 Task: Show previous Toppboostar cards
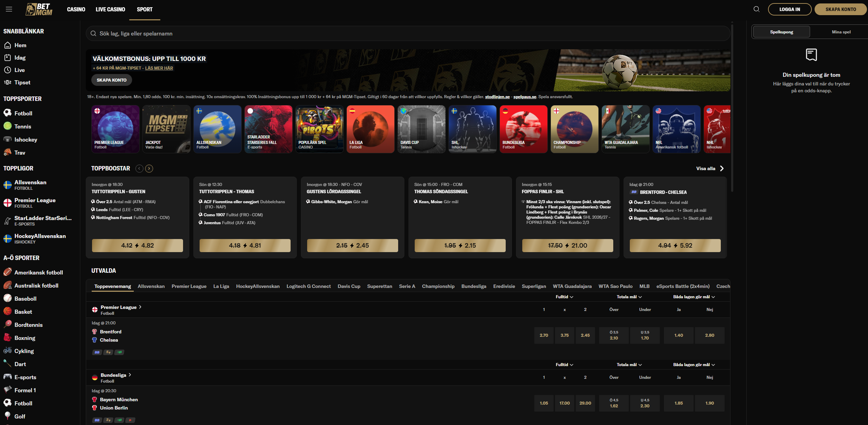click(x=139, y=168)
